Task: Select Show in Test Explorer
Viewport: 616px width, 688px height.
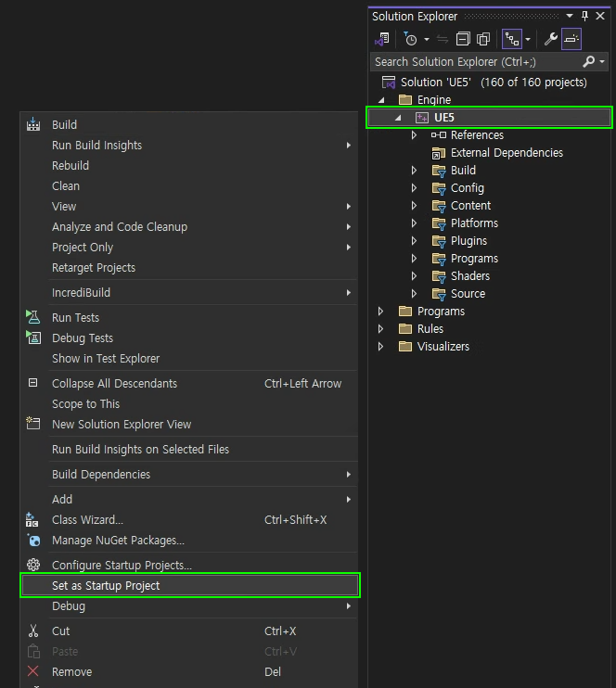Action: 106,359
